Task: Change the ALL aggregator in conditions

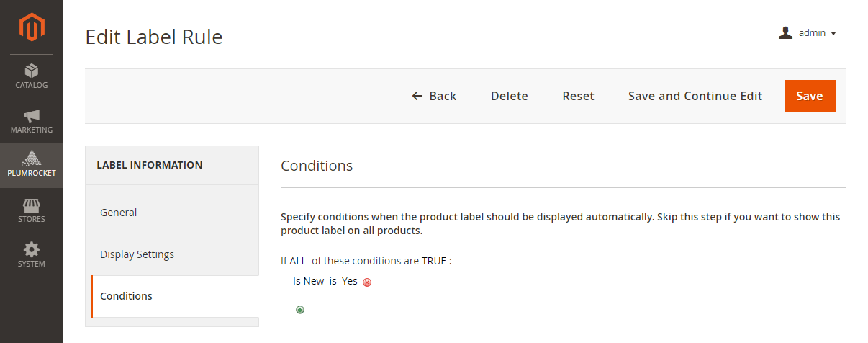Action: tap(298, 261)
